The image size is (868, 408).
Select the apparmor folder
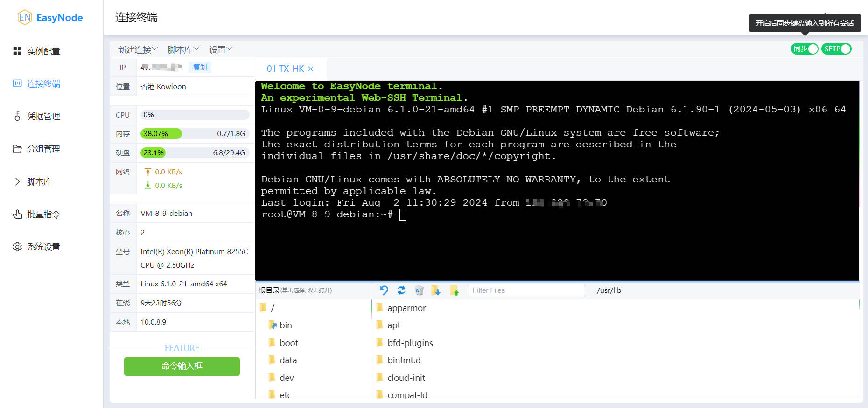[x=406, y=308]
